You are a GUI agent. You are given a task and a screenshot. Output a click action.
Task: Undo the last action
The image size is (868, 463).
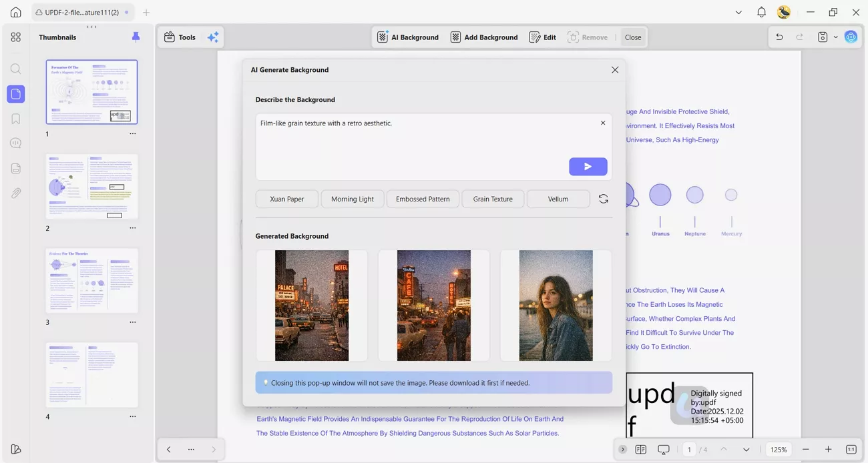click(779, 37)
